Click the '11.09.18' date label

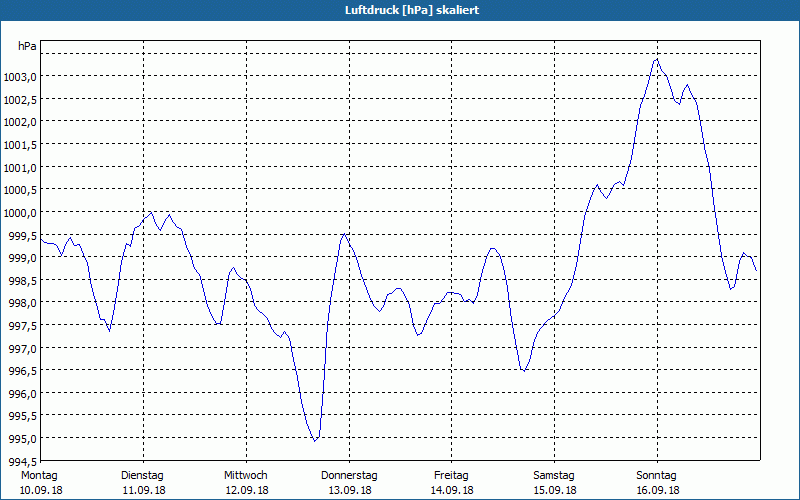pos(144,490)
